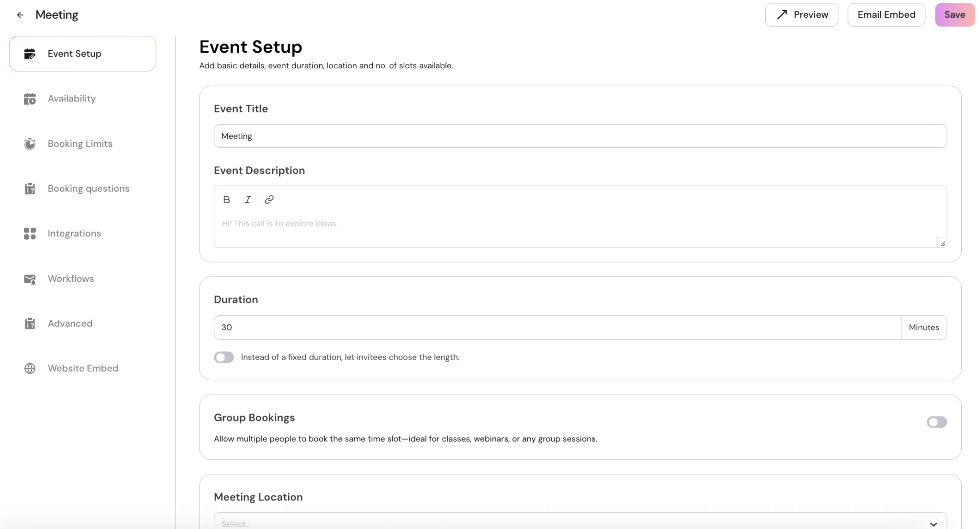Click the Duration input showing 30

click(557, 327)
